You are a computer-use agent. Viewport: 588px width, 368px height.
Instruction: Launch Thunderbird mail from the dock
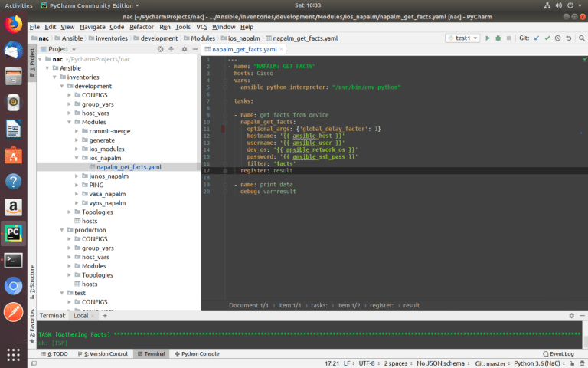coord(14,50)
